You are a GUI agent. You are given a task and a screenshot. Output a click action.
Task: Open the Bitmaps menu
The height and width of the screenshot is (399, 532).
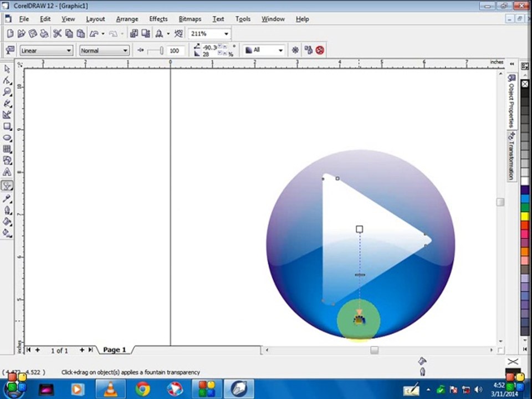point(190,19)
